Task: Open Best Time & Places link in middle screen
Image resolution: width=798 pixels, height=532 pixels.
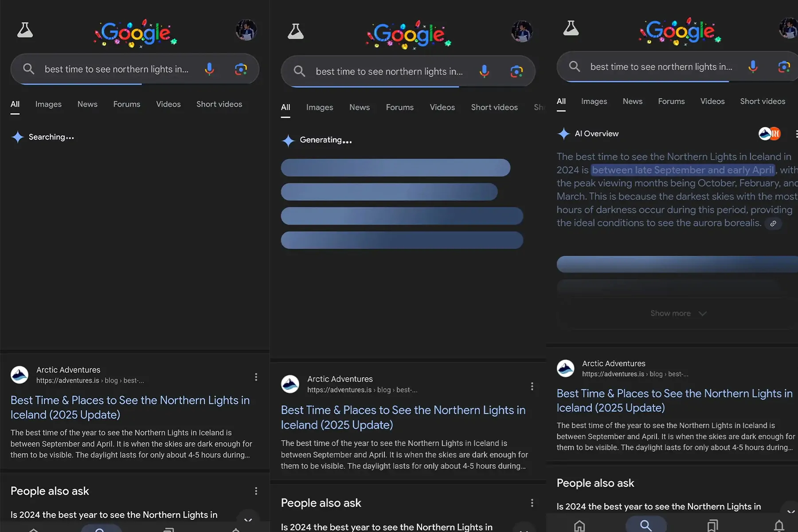Action: point(403,417)
